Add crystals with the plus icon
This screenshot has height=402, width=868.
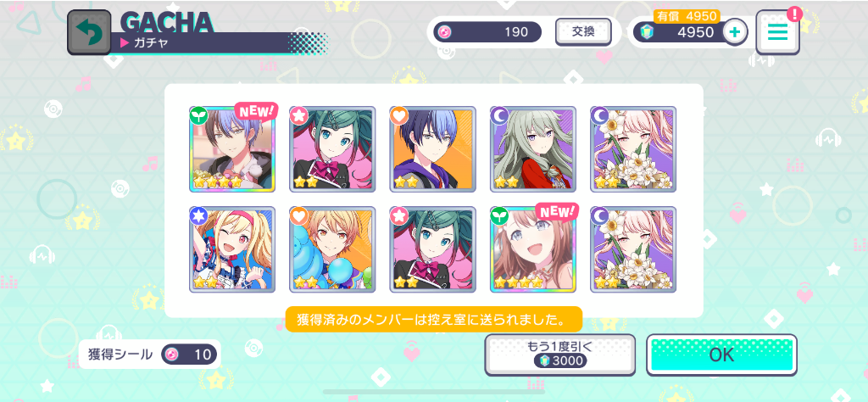735,32
